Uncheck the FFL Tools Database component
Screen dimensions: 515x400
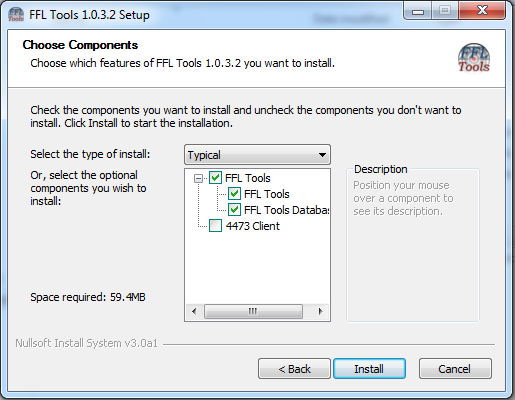pyautogui.click(x=234, y=210)
